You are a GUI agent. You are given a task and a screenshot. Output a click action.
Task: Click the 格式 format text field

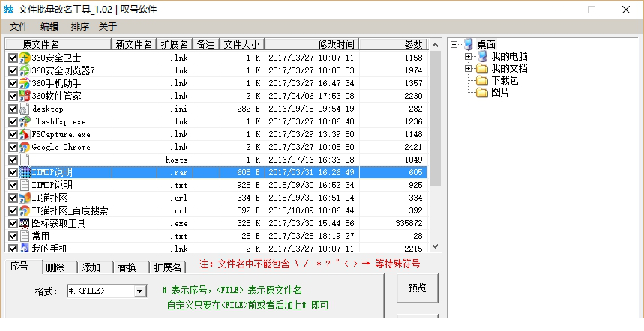tap(100, 291)
